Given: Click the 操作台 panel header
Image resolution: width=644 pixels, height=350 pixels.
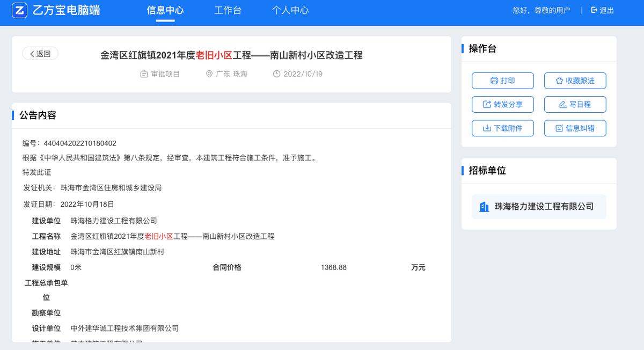Looking at the screenshot, I should coord(482,49).
